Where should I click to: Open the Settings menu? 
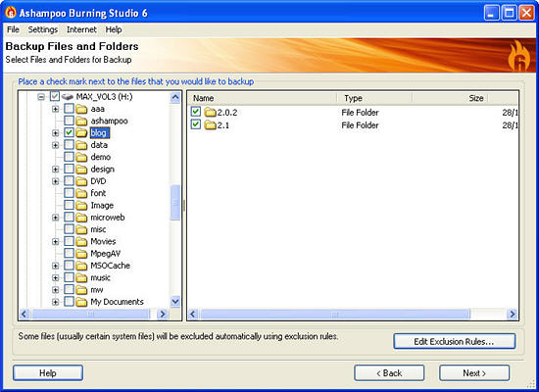click(x=43, y=29)
